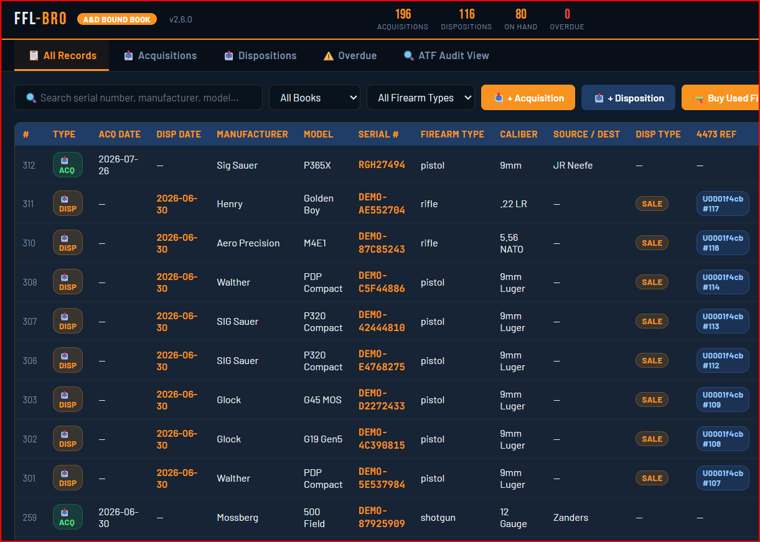
Task: Open 4473 reference U0001f4cb #109
Action: pyautogui.click(x=723, y=400)
